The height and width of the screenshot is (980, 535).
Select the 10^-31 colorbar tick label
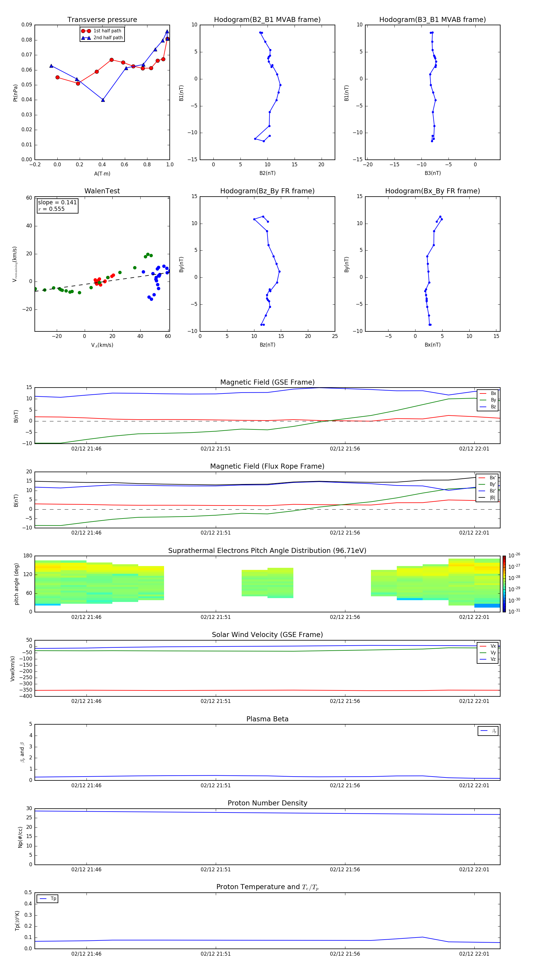pyautogui.click(x=514, y=611)
